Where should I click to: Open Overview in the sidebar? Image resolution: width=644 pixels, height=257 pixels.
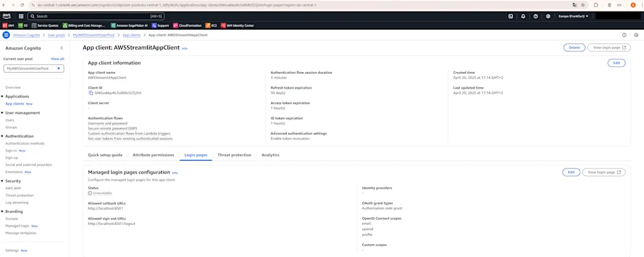tap(13, 87)
